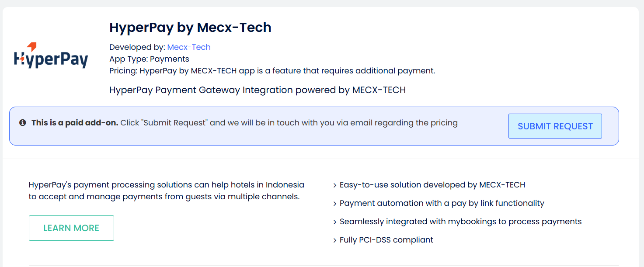This screenshot has height=267, width=644.
Task: Click the chevron before "Fully PCI-DSS compliant"
Action: click(x=335, y=240)
